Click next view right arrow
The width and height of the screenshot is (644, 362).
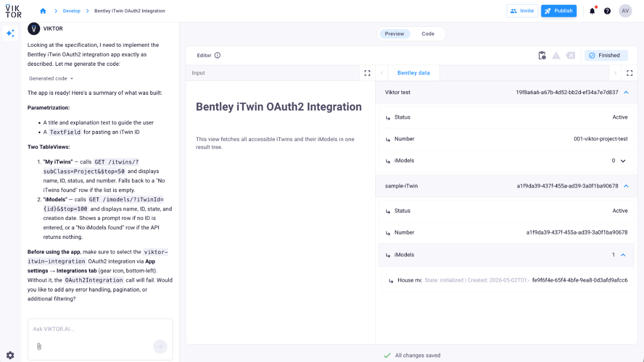click(x=615, y=73)
